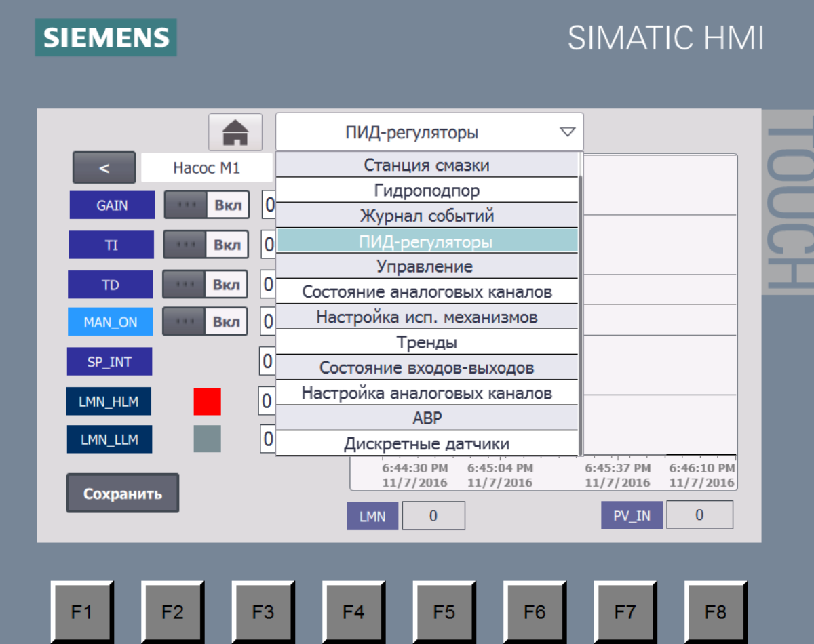This screenshot has height=644, width=814.
Task: Toggle the GAIN Вкл switch
Action: pos(206,205)
